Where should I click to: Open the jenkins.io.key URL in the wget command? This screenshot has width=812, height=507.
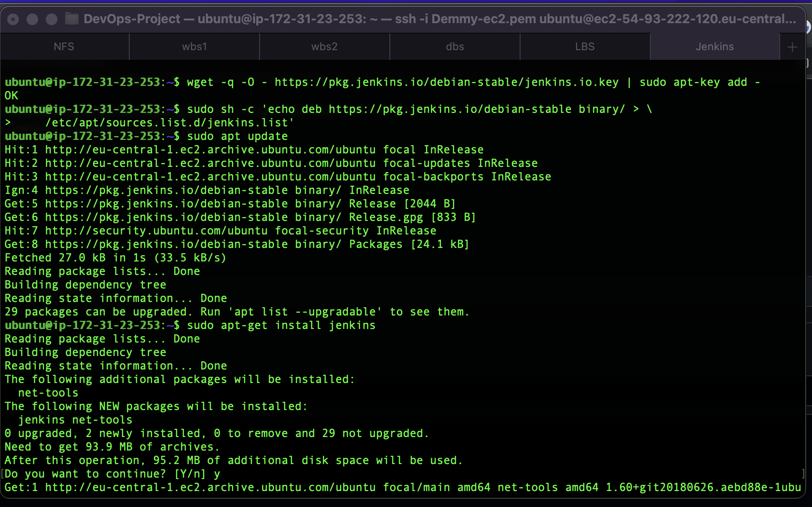(x=446, y=82)
